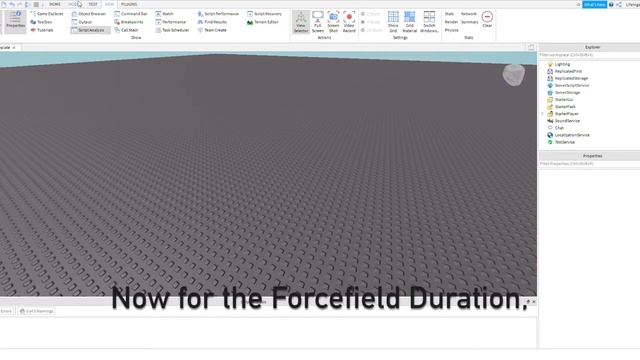Click the view selector cube in viewport
Screen dimensions: 640x360
513,75
